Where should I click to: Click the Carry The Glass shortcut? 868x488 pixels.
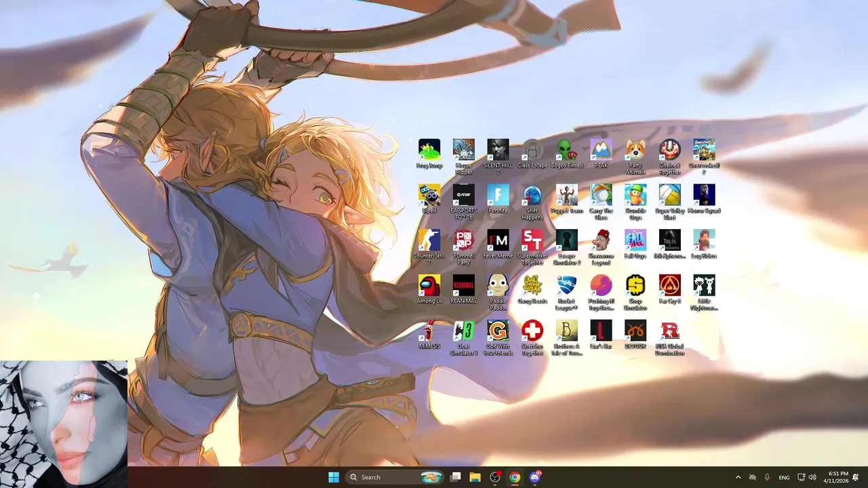point(601,202)
